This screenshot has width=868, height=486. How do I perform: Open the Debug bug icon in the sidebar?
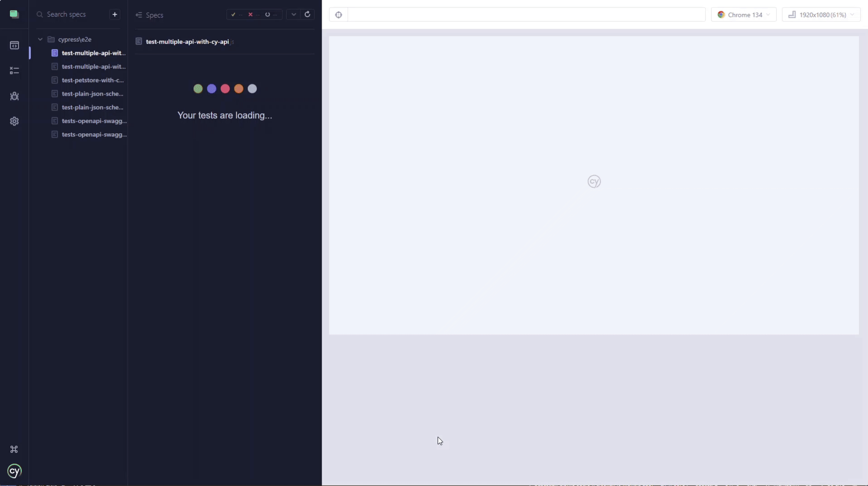(14, 96)
